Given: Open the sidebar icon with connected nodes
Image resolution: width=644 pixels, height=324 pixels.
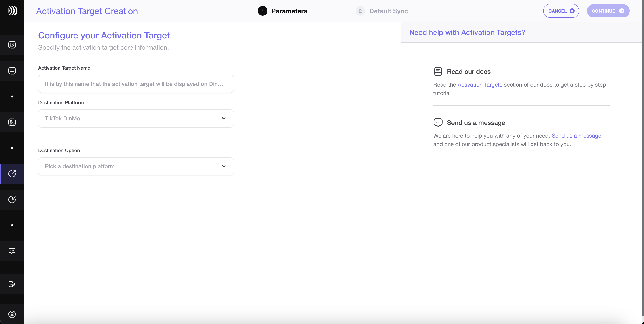Looking at the screenshot, I should (x=12, y=122).
